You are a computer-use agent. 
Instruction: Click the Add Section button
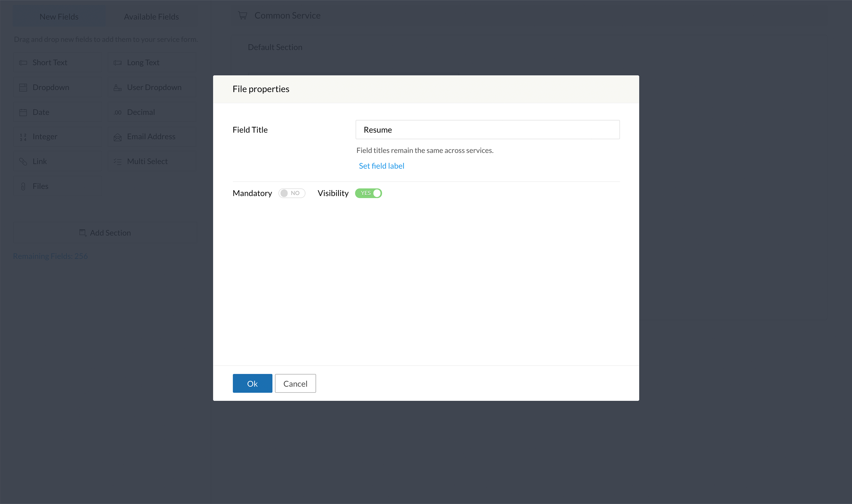pyautogui.click(x=105, y=233)
